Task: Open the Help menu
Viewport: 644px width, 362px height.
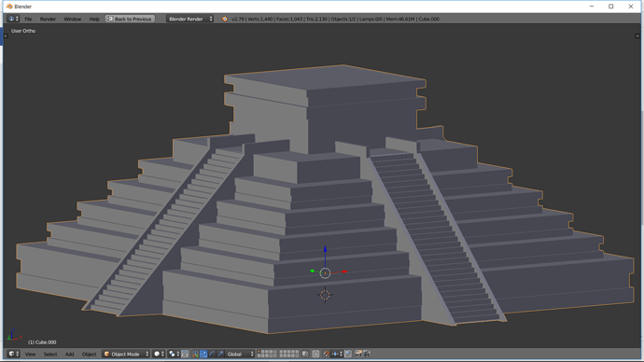Action: tap(94, 19)
